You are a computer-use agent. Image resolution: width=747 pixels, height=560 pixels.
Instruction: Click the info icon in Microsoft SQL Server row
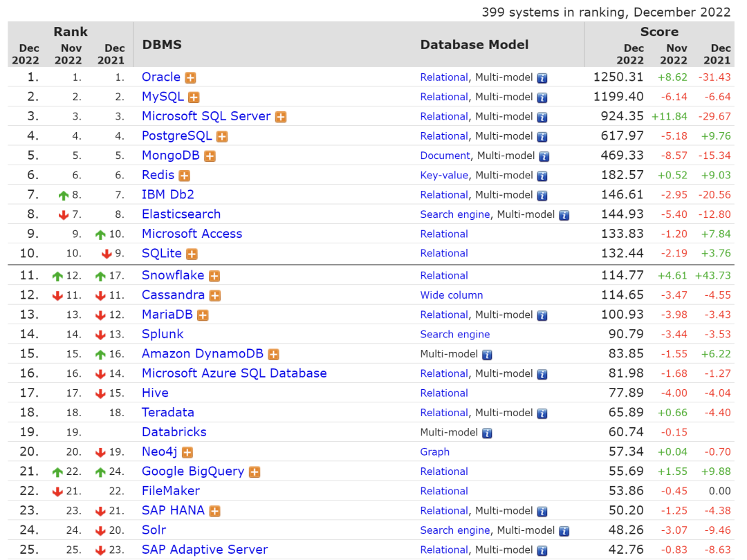pyautogui.click(x=542, y=117)
